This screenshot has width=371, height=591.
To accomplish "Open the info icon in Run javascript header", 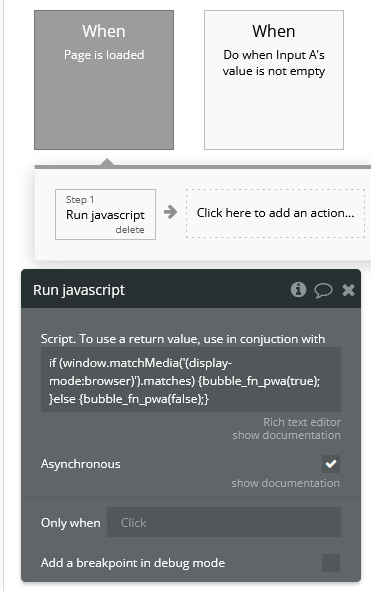I will coord(298,290).
